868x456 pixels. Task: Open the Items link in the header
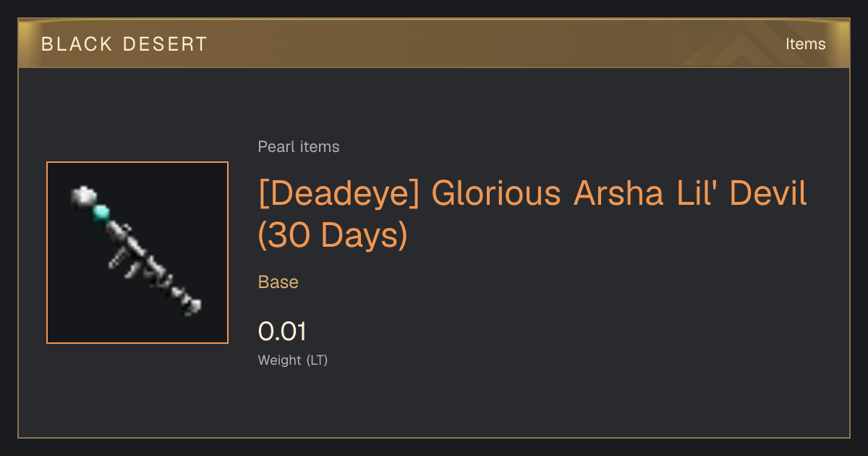[x=805, y=44]
